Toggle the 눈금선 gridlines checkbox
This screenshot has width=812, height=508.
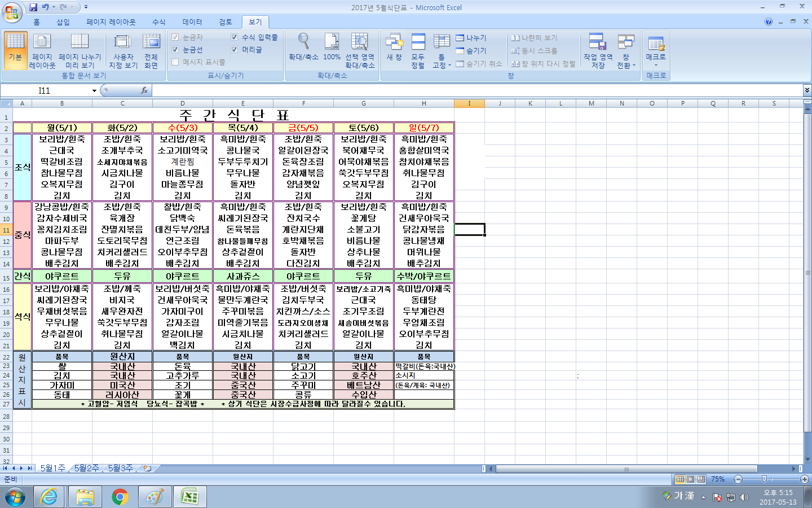pos(175,50)
